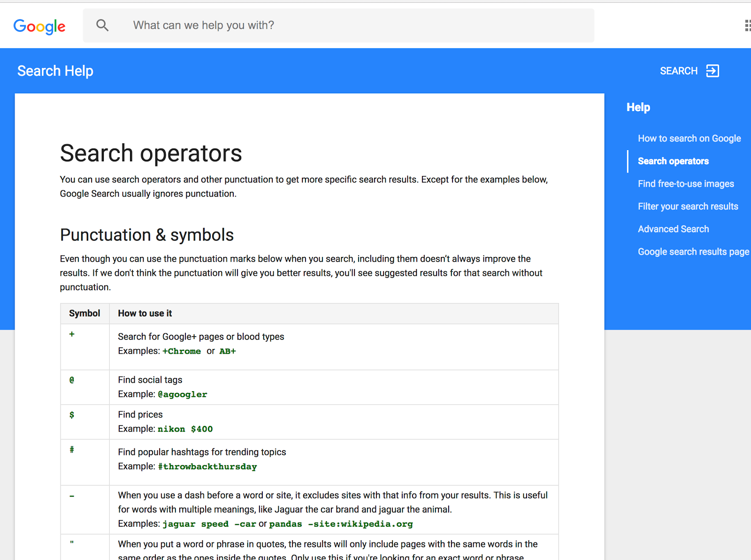The width and height of the screenshot is (751, 560).
Task: Click the SEARCH exit arrow icon
Action: pos(713,71)
